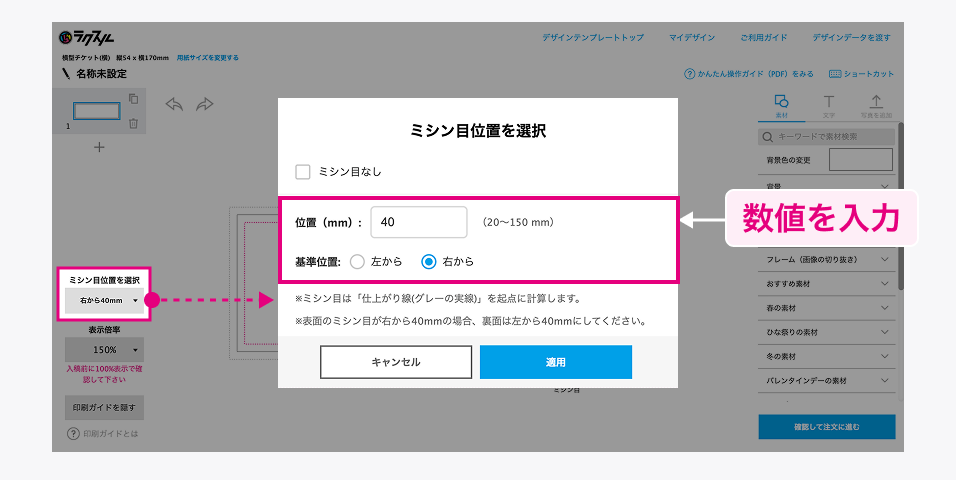Click the 印刷ガイドとは text
Screen dimensions: 956x480
[x=111, y=434]
